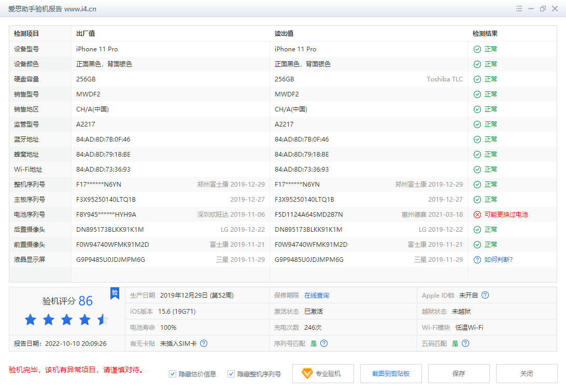The image size is (566, 392).
Task: Click the 截图到剪贴板 button
Action: click(391, 373)
